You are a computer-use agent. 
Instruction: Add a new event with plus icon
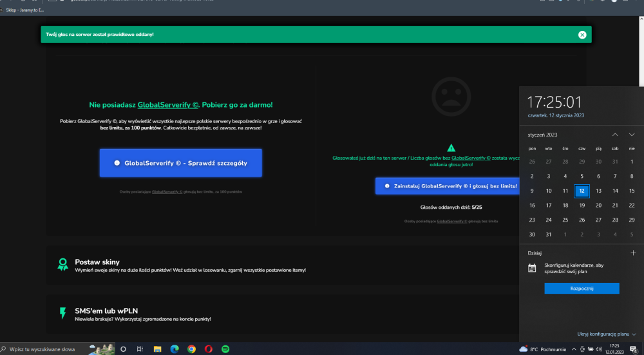tap(633, 253)
